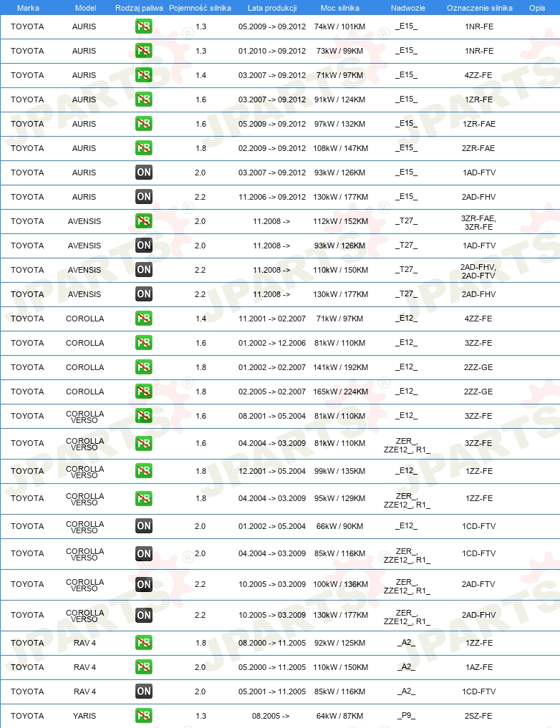Click the petrol icon in the Corolla 165kW / 224KM row
Screen dimensions: 560x728
144,392
